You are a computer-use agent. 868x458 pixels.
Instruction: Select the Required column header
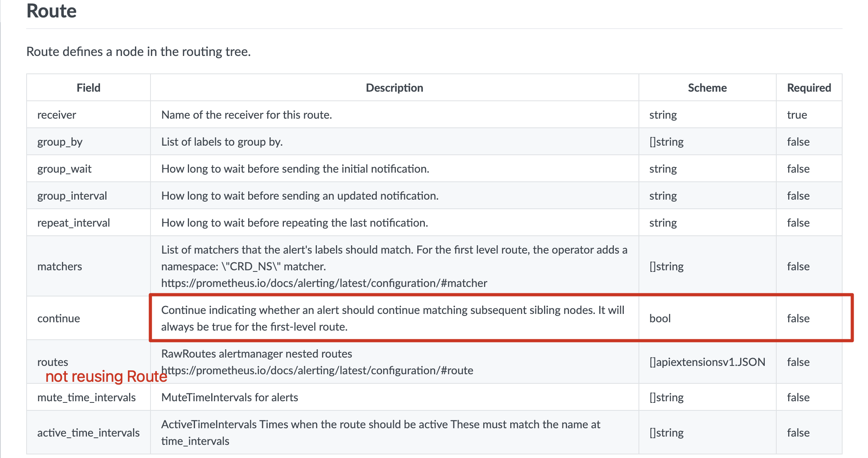[809, 87]
